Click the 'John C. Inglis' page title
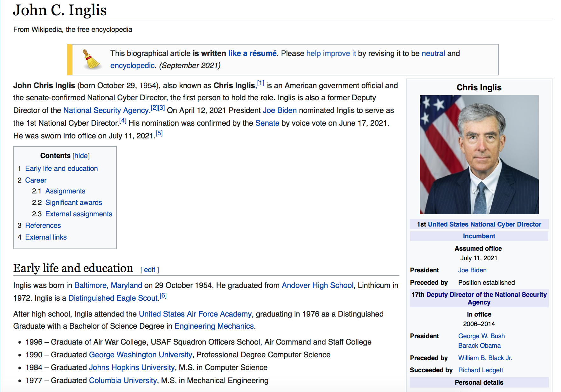The width and height of the screenshot is (561, 392). 60,10
